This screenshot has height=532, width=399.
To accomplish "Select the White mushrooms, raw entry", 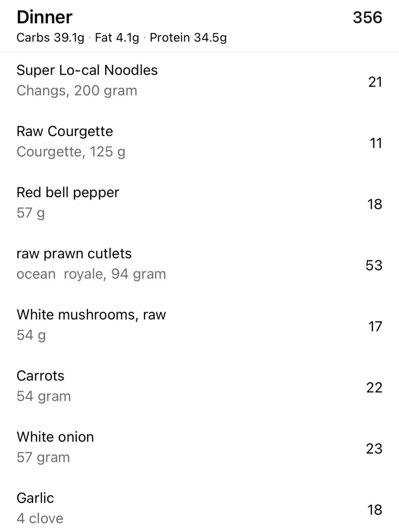I will point(91,315).
